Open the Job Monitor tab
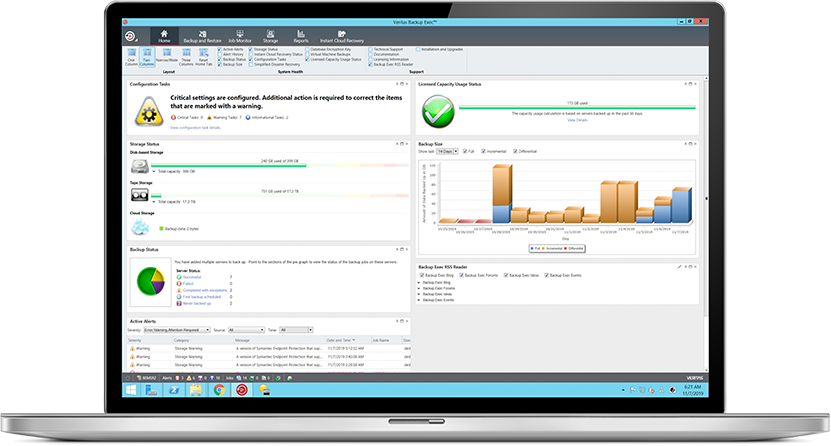 tap(240, 37)
